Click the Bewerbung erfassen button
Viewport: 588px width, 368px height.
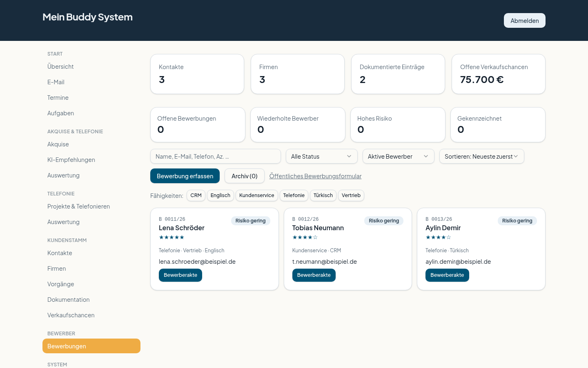pyautogui.click(x=185, y=176)
